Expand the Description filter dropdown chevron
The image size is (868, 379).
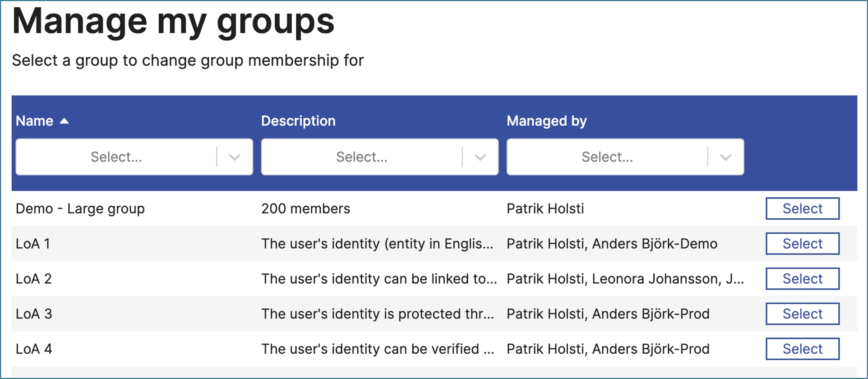click(480, 157)
